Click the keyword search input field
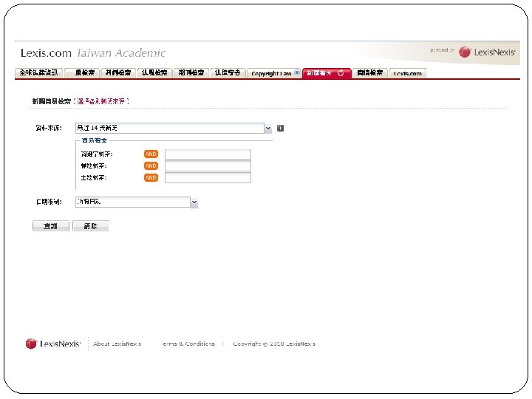The width and height of the screenshot is (532, 399). tap(208, 154)
